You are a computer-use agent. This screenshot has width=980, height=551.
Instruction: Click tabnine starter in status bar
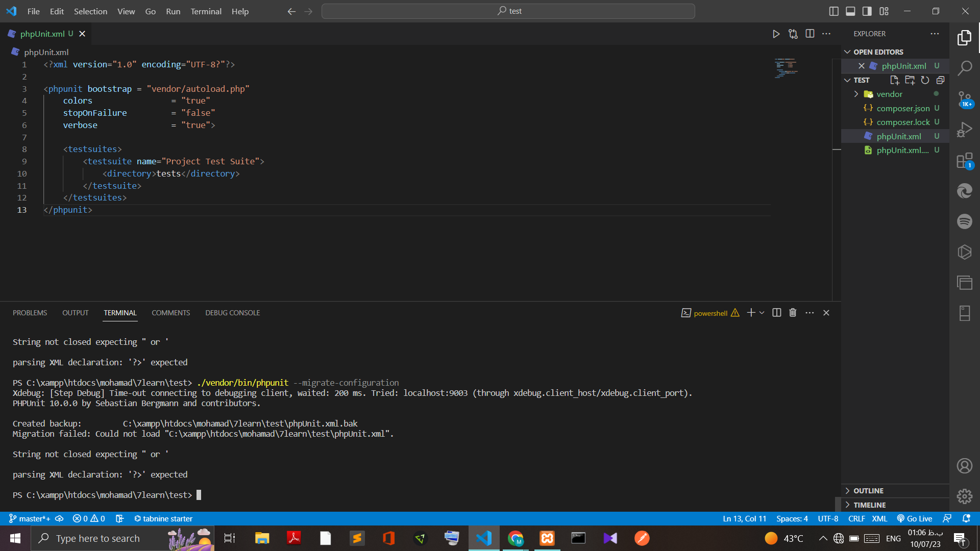click(x=163, y=518)
